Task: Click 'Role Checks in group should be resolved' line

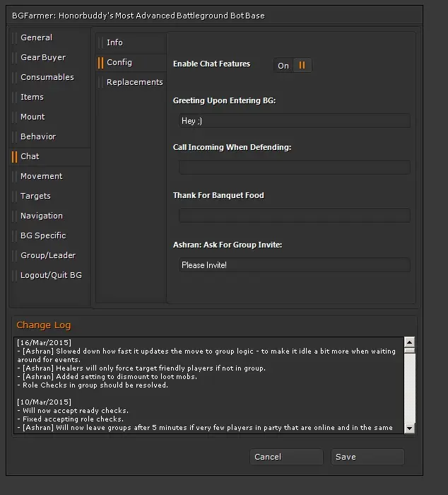Action: point(93,385)
